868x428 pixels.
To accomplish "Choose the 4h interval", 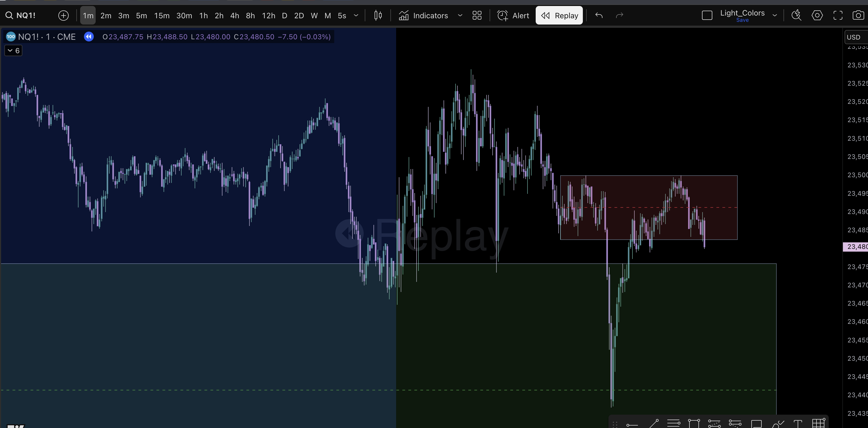I will coord(234,16).
